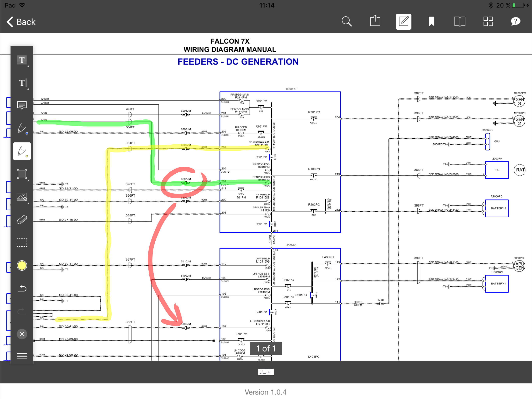The width and height of the screenshot is (532, 399).
Task: Activate the dashed selection marquee tool
Action: [22, 243]
